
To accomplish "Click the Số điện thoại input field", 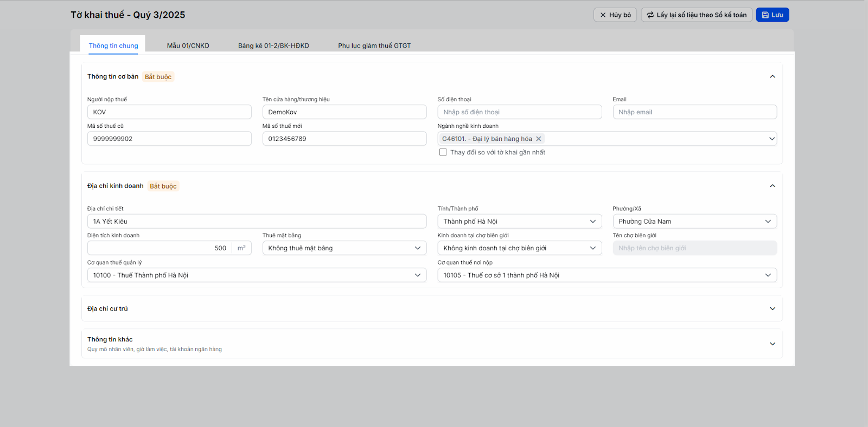I will [x=519, y=112].
